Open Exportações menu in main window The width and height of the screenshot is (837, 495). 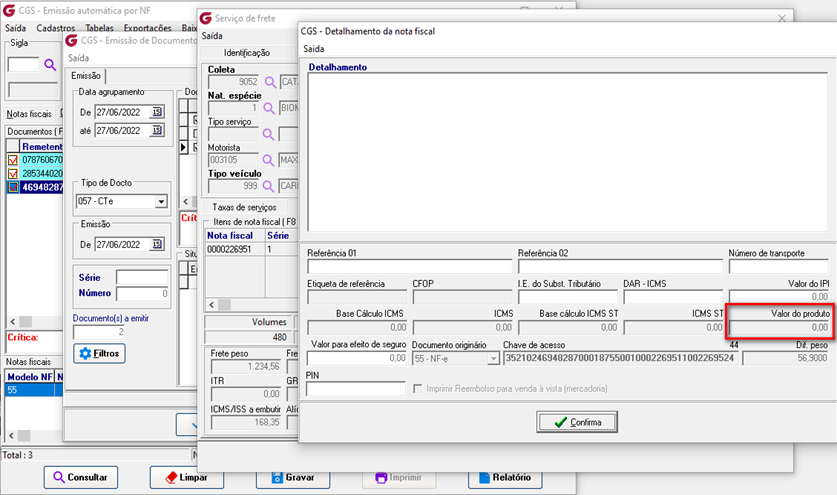147,28
